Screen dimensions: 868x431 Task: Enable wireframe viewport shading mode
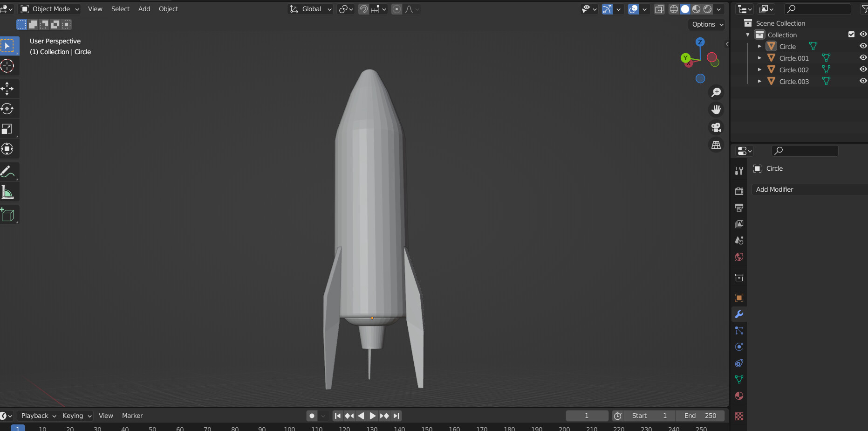click(674, 9)
